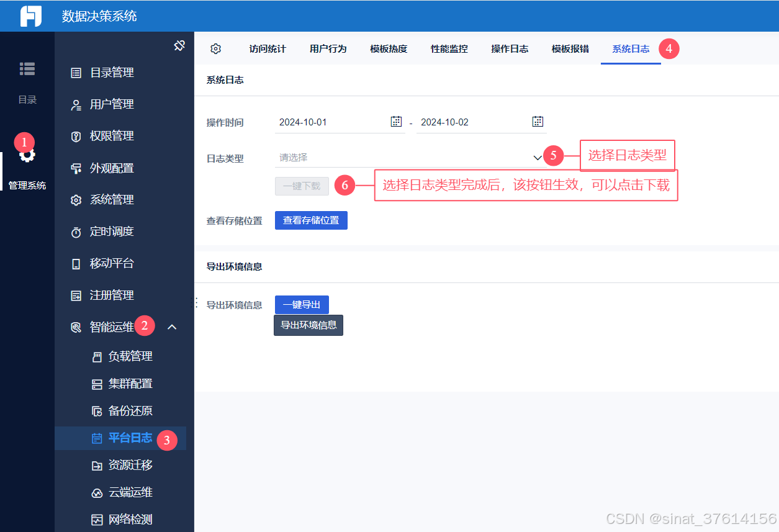Screen dimensions: 779x532
Task: Open the end date calendar picker icon
Action: pyautogui.click(x=538, y=121)
